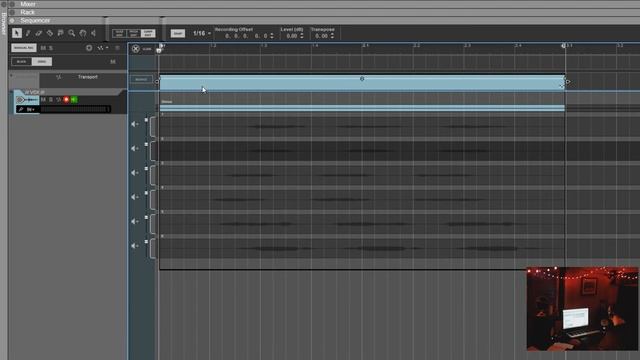This screenshot has height=360, width=640.
Task: Mute the vocal audio track
Action: [x=44, y=100]
